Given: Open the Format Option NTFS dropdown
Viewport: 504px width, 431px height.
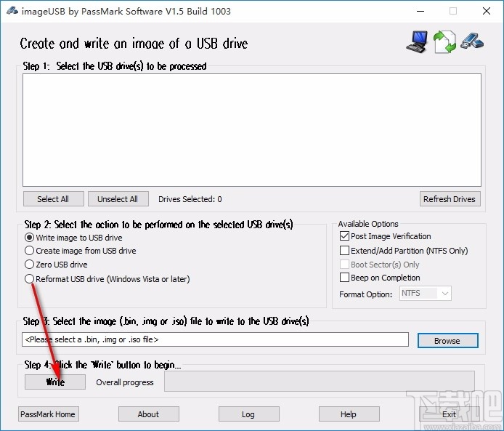Looking at the screenshot, I should pos(426,294).
